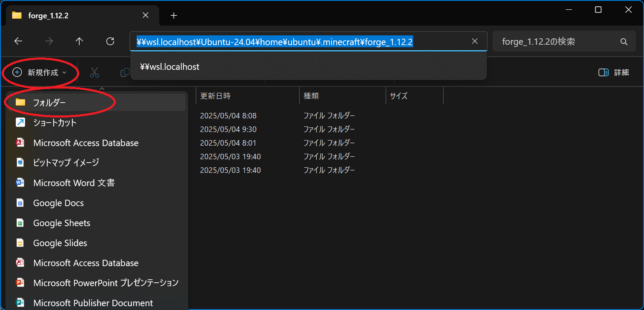The width and height of the screenshot is (644, 310).
Task: Select フォルダー from the New menu
Action: click(x=97, y=102)
